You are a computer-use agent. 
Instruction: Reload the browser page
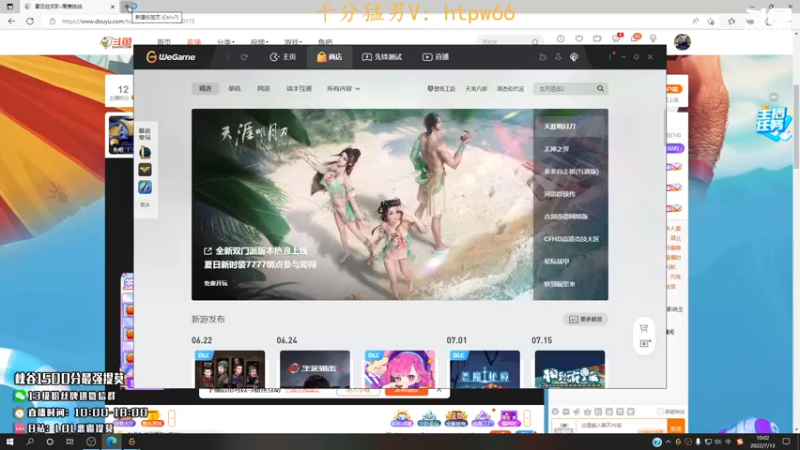[30, 21]
